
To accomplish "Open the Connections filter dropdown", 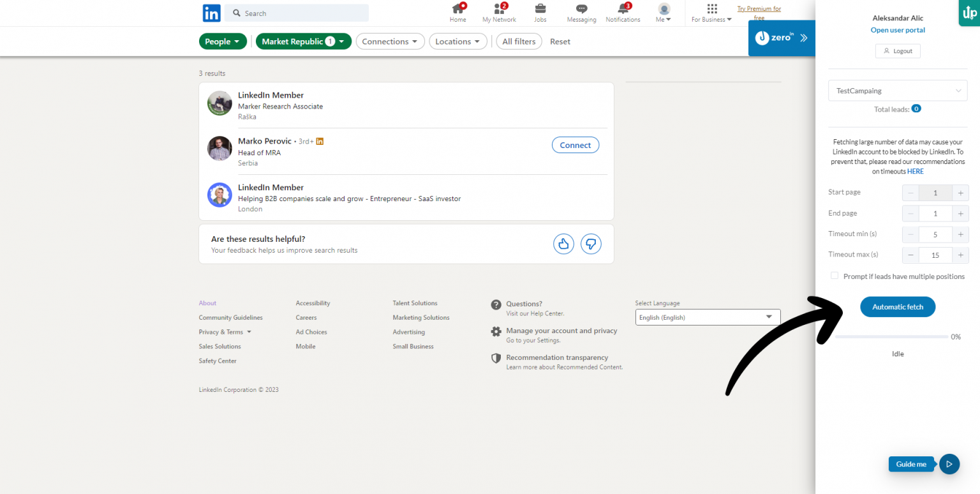I will click(390, 41).
